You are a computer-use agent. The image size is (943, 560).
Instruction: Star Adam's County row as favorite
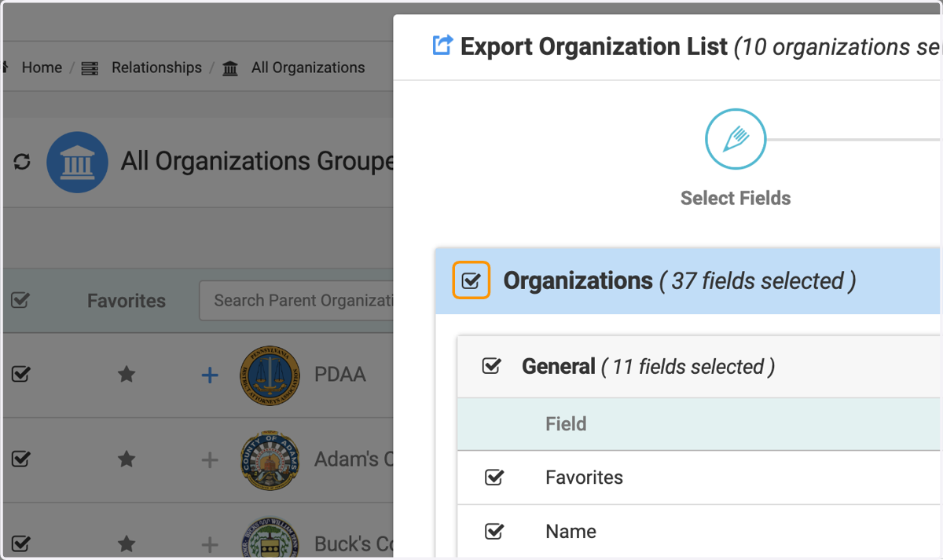[127, 459]
